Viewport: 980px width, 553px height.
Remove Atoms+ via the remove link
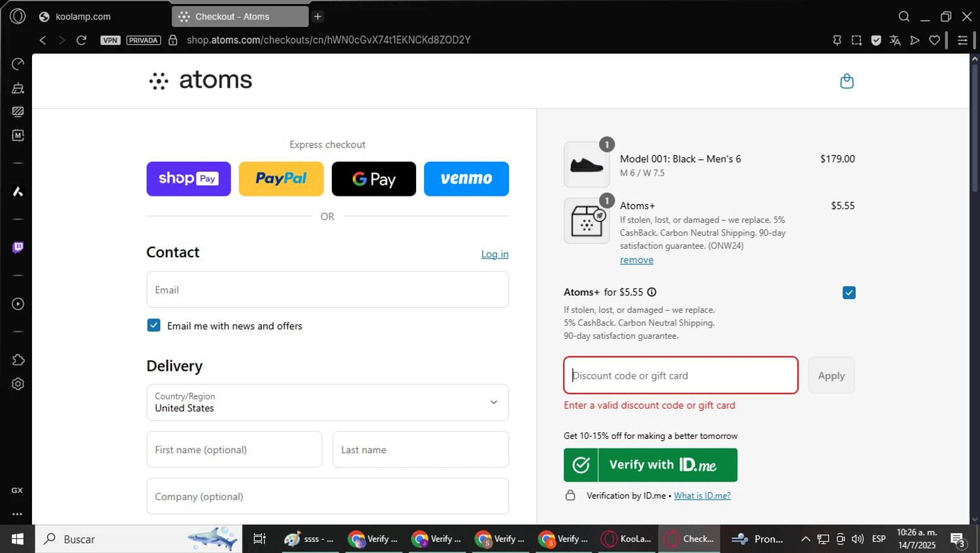click(x=636, y=260)
